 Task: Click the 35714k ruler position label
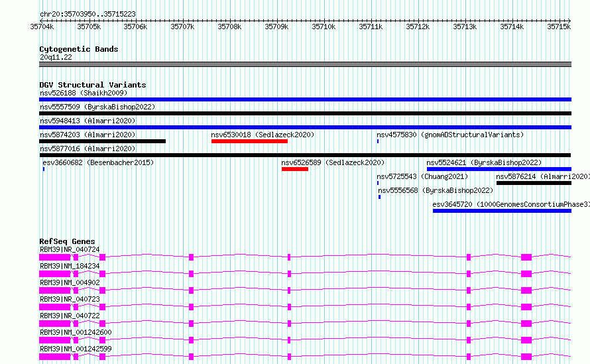(x=512, y=27)
